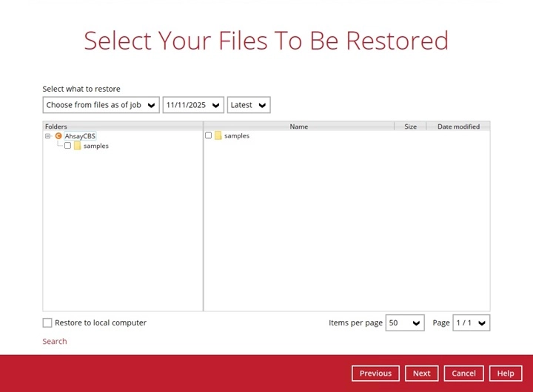Click the Folders panel header
This screenshot has width=533, height=392.
pos(123,126)
